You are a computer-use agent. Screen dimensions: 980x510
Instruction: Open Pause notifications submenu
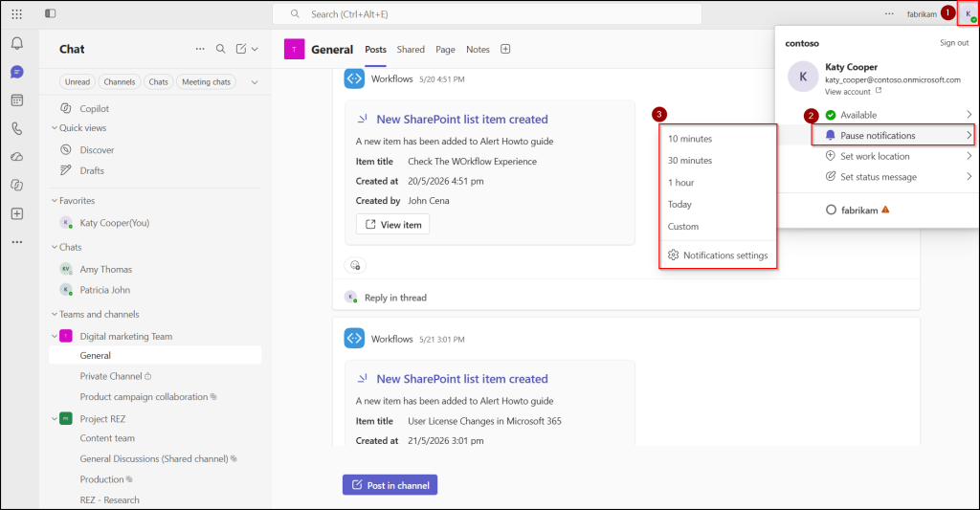893,136
